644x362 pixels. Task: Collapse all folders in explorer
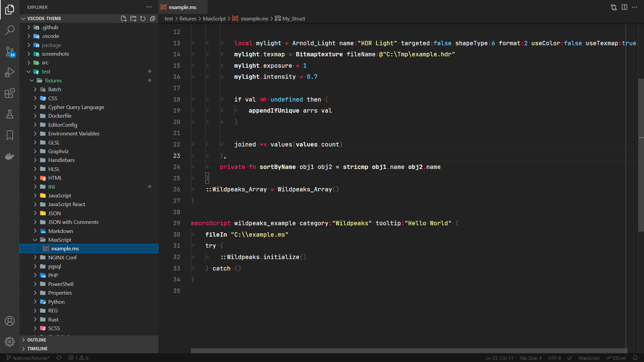pos(153,18)
